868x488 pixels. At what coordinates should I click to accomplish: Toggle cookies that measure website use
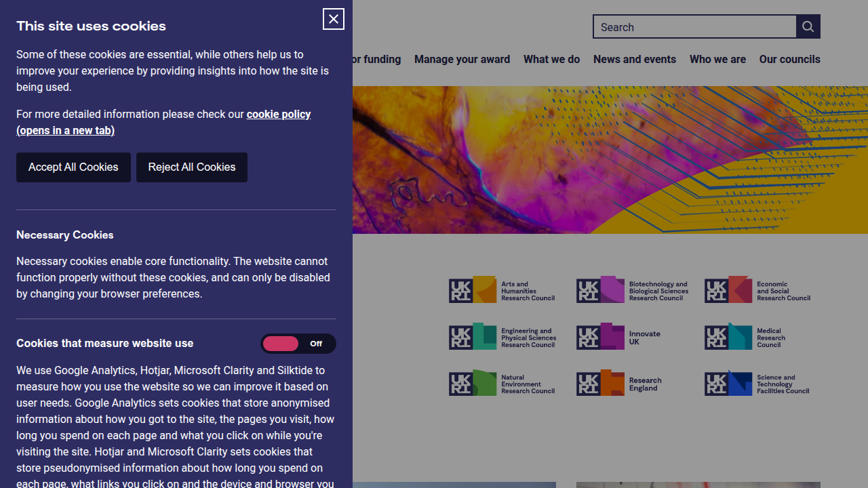(x=298, y=344)
